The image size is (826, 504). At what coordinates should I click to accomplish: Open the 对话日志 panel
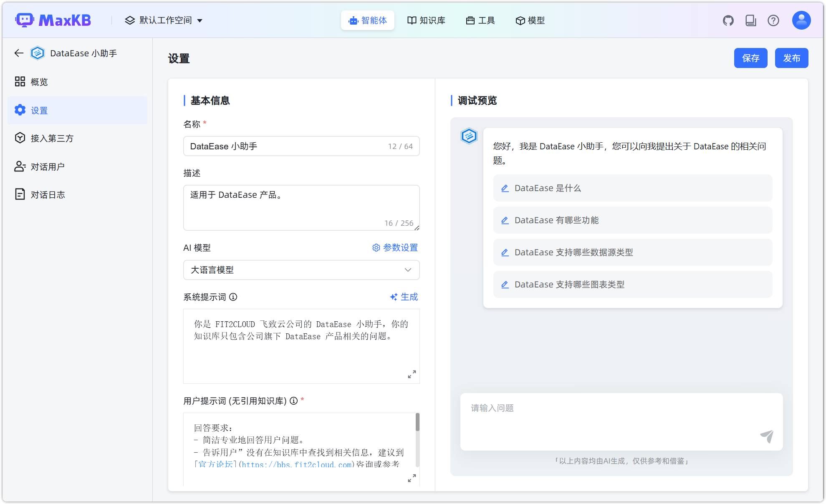click(x=47, y=194)
